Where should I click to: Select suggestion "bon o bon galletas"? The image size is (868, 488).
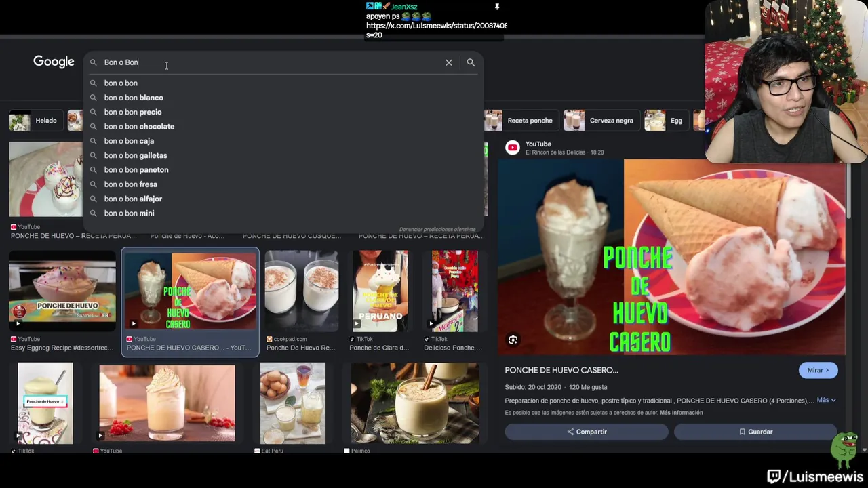pyautogui.click(x=136, y=155)
